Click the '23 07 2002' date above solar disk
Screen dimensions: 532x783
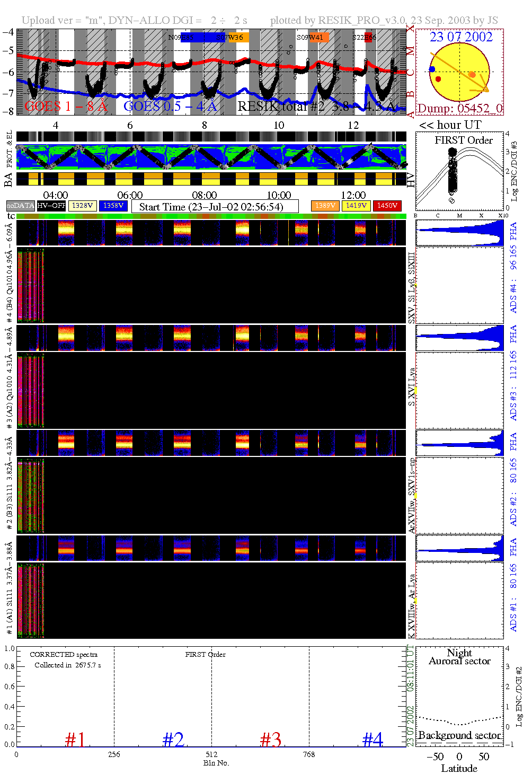click(460, 37)
